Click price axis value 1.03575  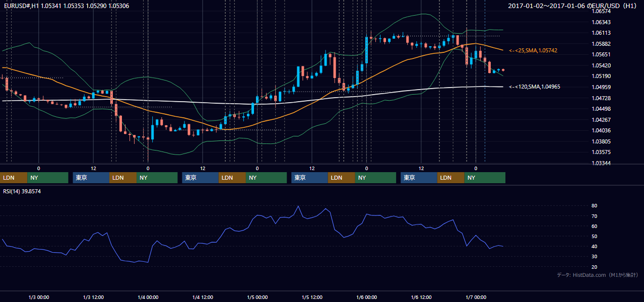tap(601, 152)
